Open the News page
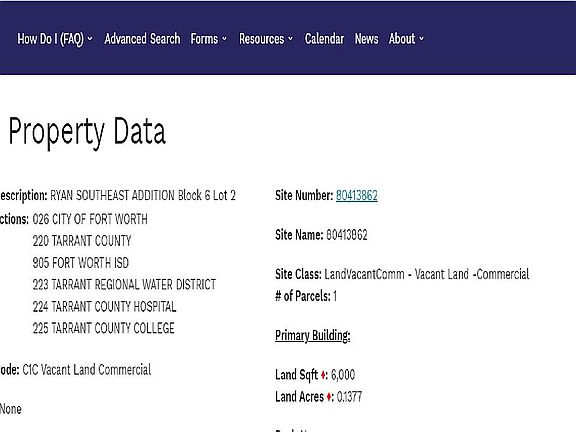This screenshot has width=576, height=432. 366,39
